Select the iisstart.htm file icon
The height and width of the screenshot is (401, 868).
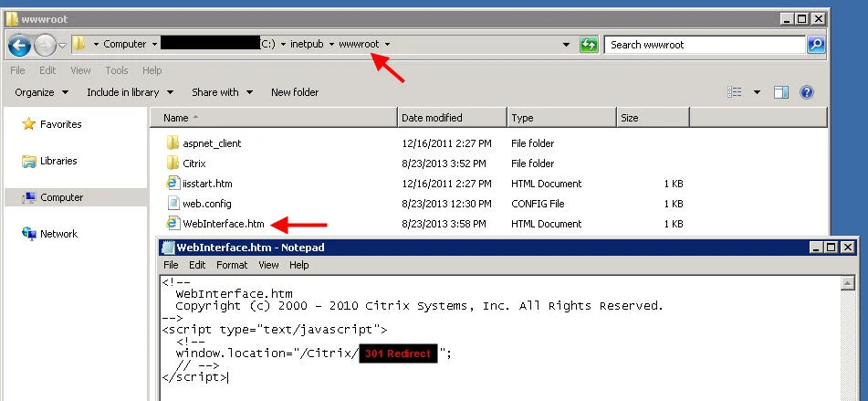point(173,183)
